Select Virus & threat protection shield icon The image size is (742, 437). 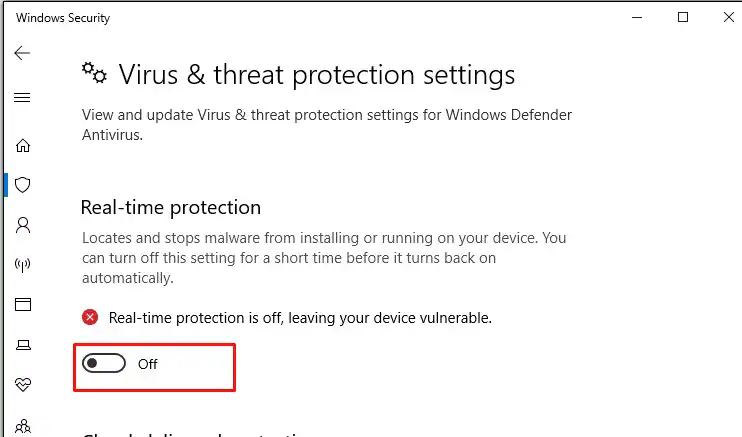click(x=22, y=185)
